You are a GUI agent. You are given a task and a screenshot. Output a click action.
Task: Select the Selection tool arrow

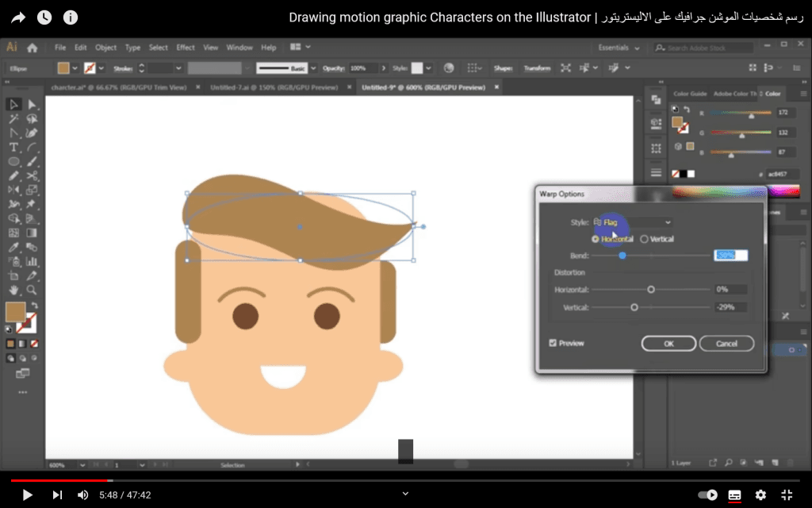pos(13,104)
